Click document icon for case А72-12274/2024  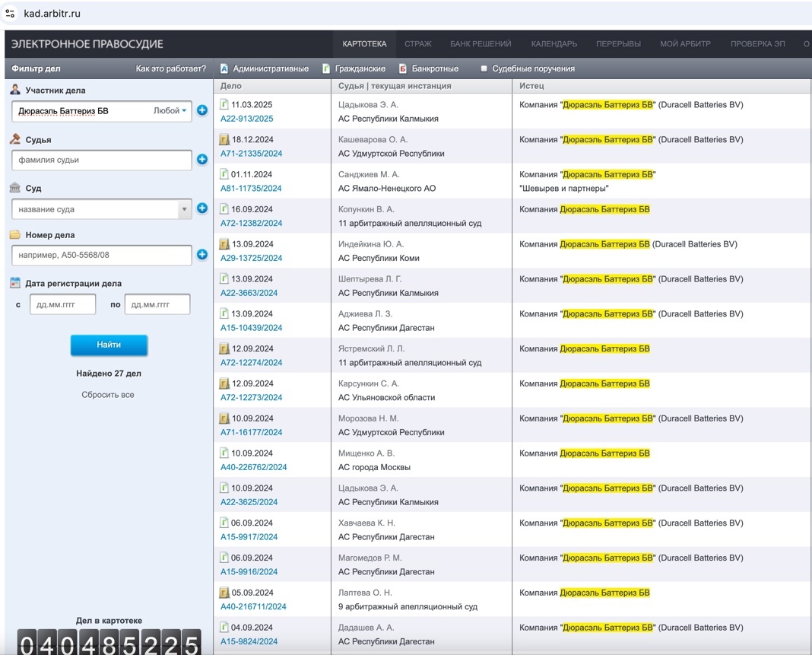(x=224, y=348)
